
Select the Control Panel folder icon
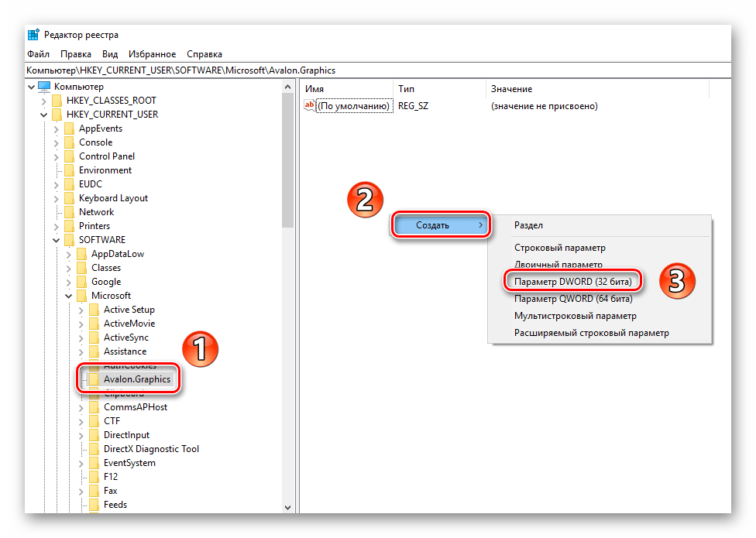(69, 156)
